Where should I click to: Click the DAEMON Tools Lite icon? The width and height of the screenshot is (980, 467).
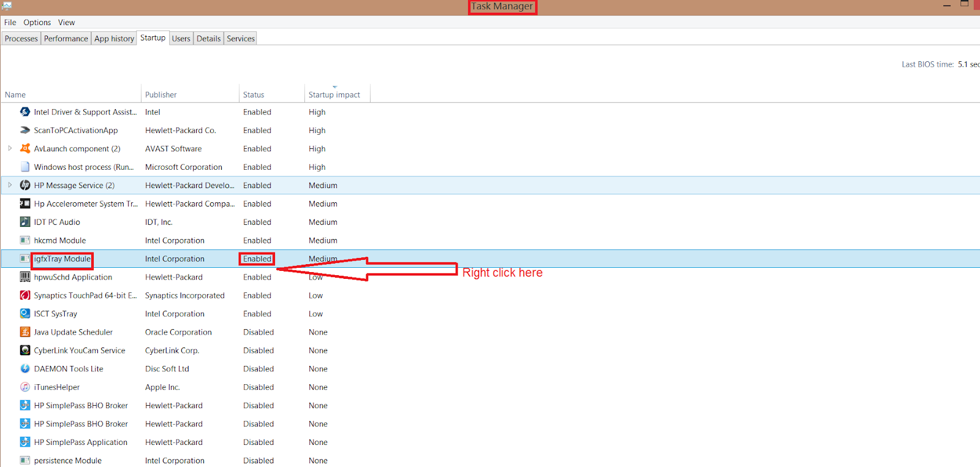tap(25, 368)
